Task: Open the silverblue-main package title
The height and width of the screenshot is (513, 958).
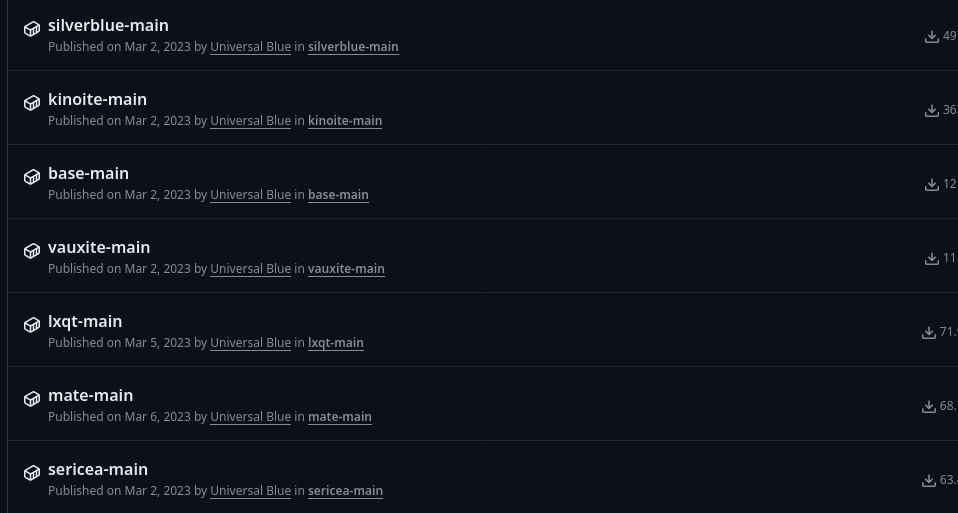Action: (x=108, y=25)
